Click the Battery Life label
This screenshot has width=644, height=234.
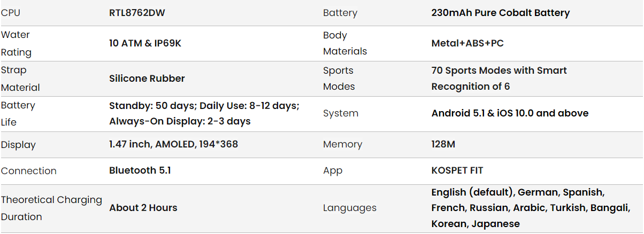coord(18,113)
